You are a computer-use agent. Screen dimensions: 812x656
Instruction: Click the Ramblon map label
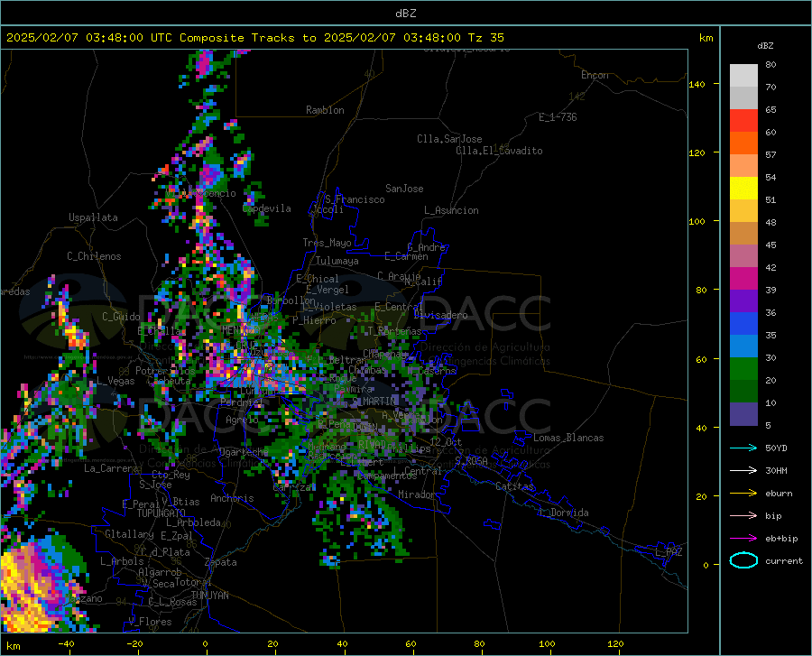325,110
